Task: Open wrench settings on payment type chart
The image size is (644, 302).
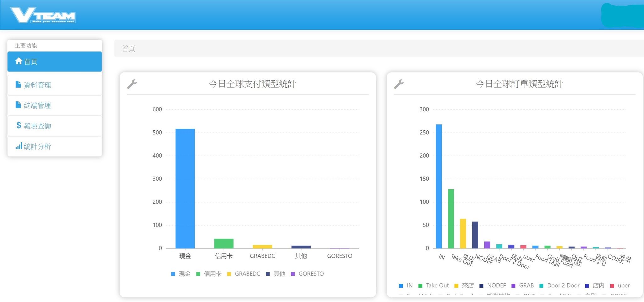Action: pos(132,84)
